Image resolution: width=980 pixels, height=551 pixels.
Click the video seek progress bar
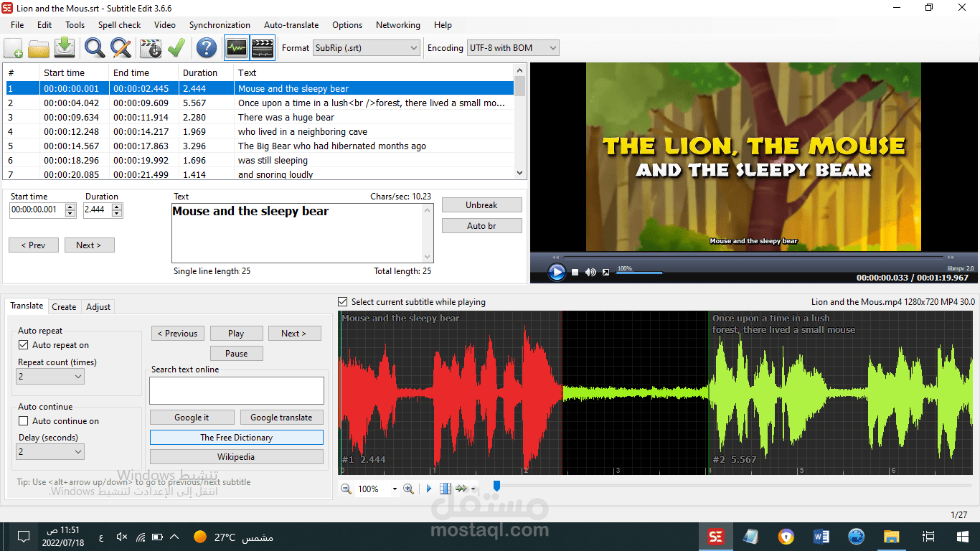(753, 257)
